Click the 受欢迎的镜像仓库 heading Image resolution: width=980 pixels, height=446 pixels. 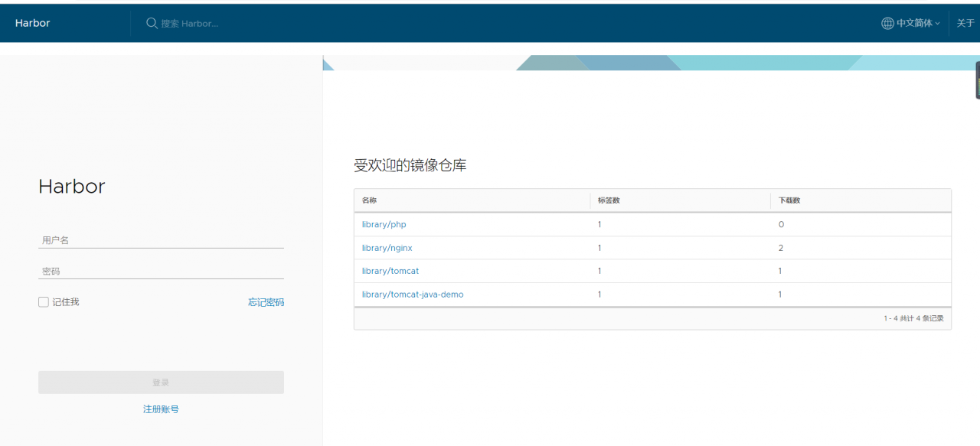pyautogui.click(x=410, y=165)
